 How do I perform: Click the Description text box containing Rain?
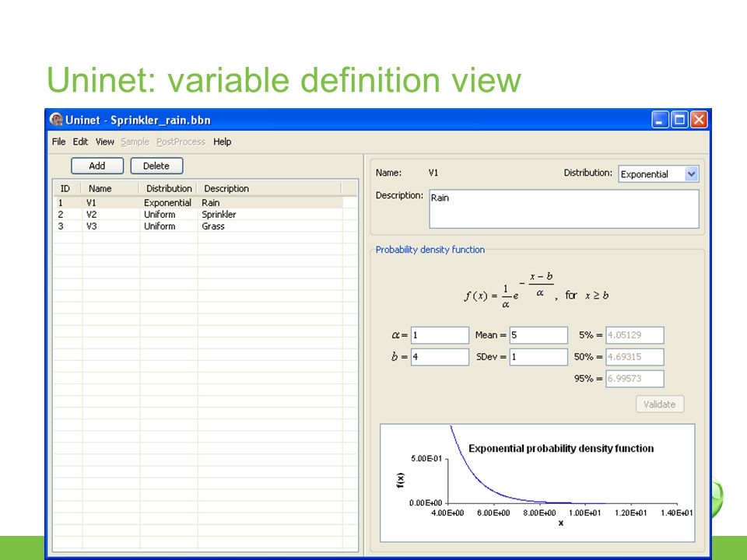tap(564, 209)
